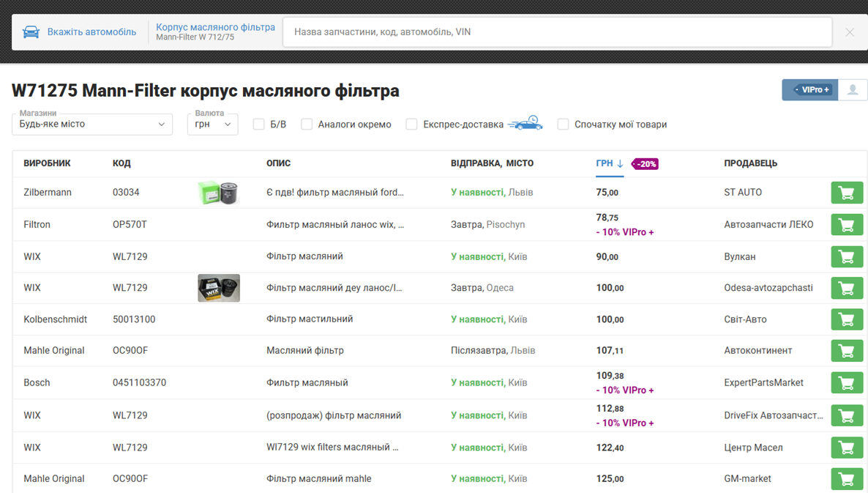Click the ПРОДАВЕЦЬ column header
Viewport: 868px width, 493px height.
[x=751, y=163]
